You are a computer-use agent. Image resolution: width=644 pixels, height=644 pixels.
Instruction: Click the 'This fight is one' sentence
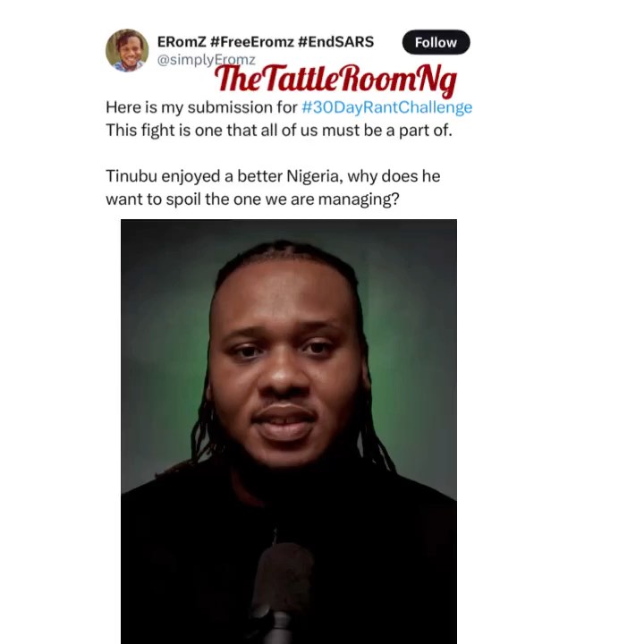point(279,131)
